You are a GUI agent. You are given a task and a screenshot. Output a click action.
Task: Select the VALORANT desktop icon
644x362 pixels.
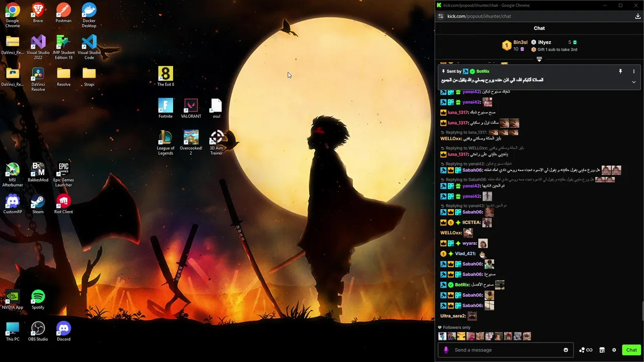(191, 109)
